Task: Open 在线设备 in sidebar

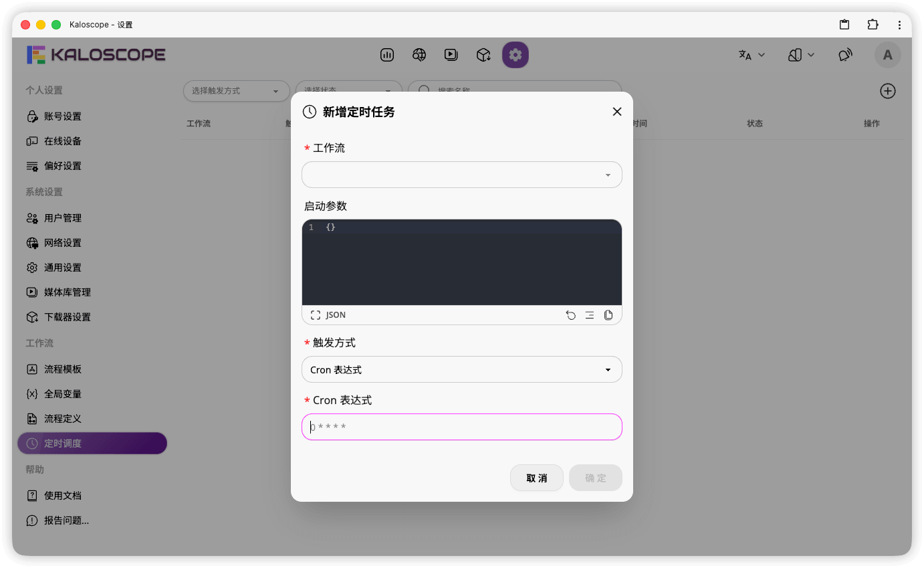Action: pos(92,141)
